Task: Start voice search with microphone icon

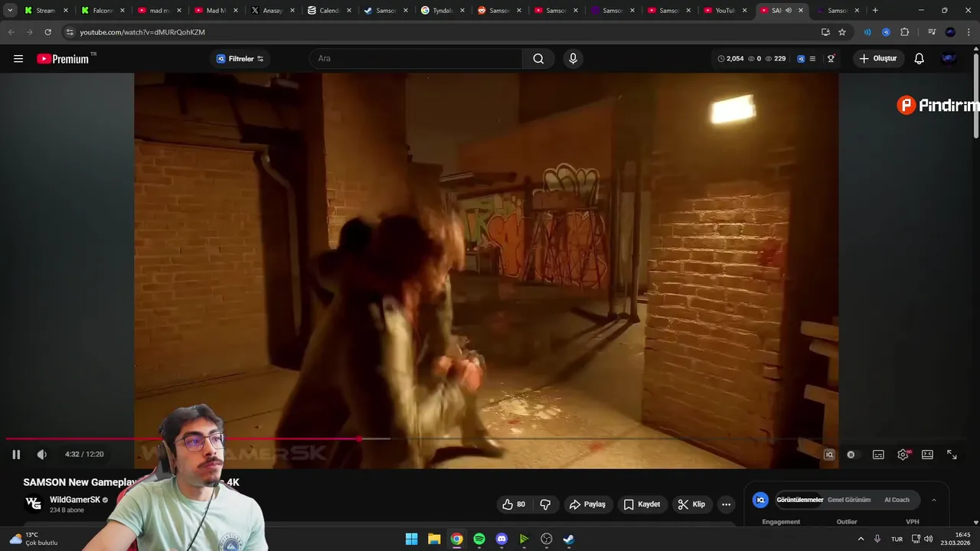Action: pyautogui.click(x=573, y=59)
